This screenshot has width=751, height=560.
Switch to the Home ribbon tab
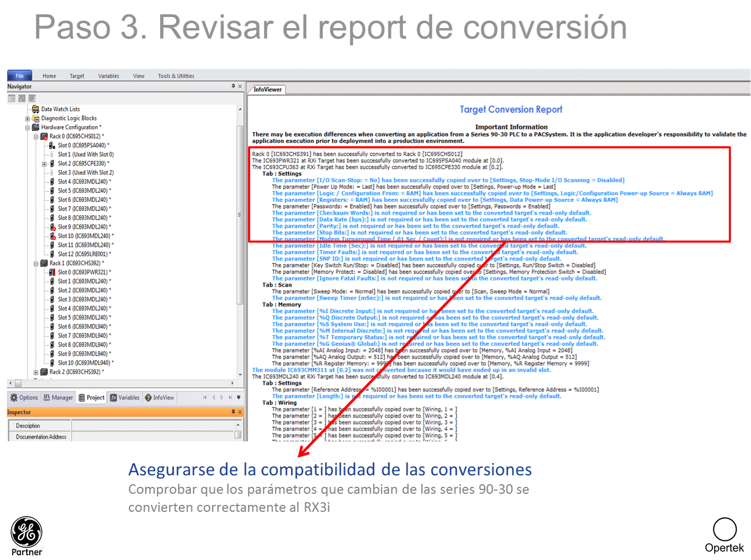click(49, 76)
